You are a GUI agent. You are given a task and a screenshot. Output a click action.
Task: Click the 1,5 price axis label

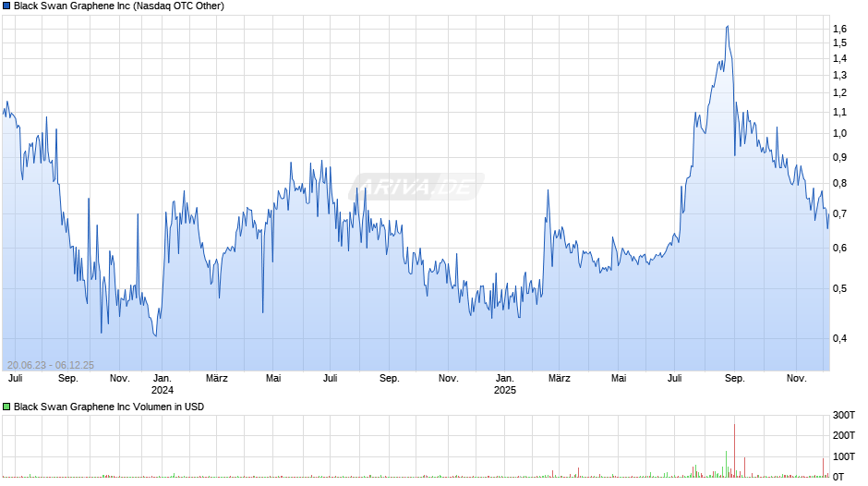tap(839, 43)
